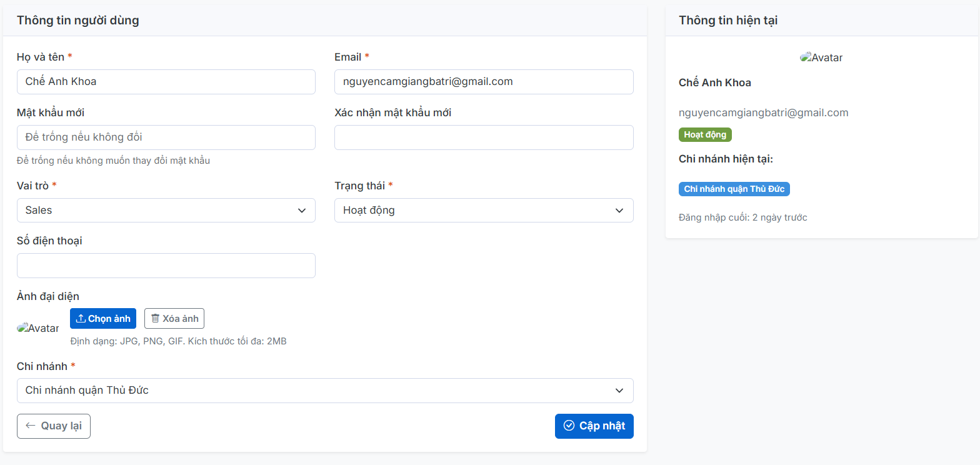Click the Thông tin người dùng header
The height and width of the screenshot is (465, 980).
coord(78,21)
